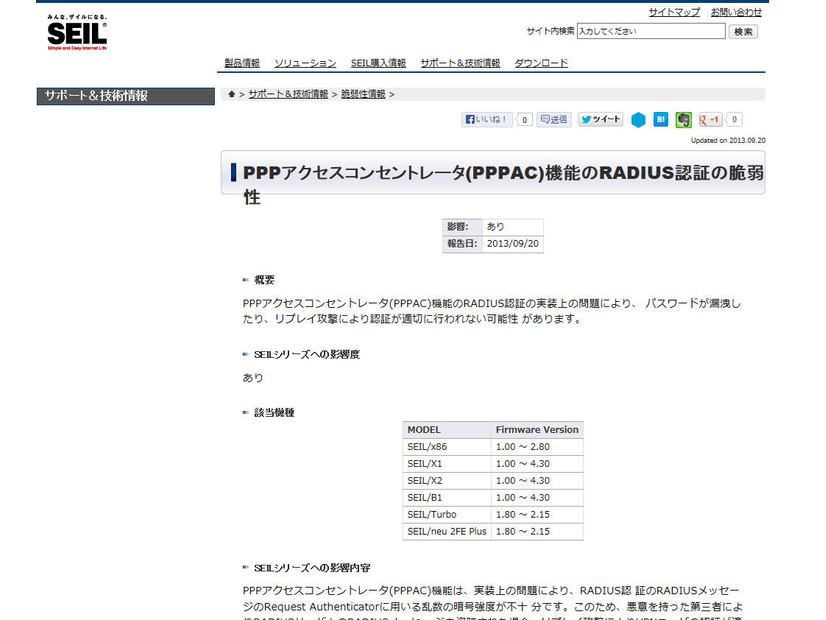The image size is (826, 620).
Task: Click the Hatena Bookmark B! icon
Action: click(660, 119)
